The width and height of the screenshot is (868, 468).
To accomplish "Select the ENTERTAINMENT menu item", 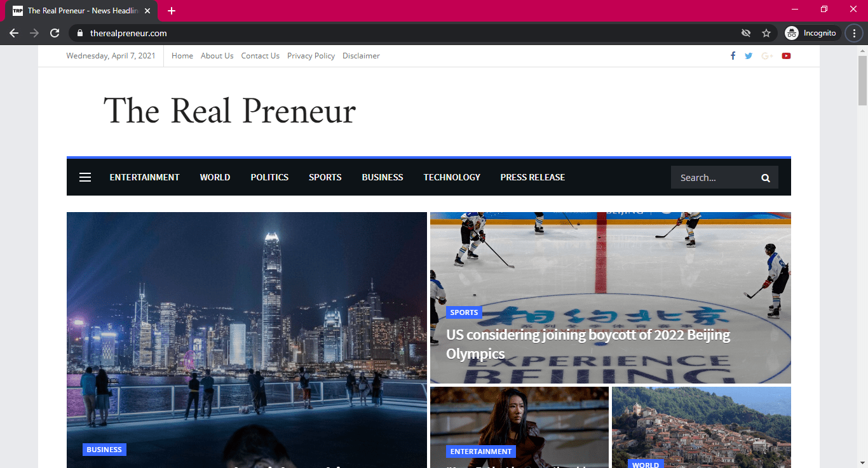I will [144, 177].
